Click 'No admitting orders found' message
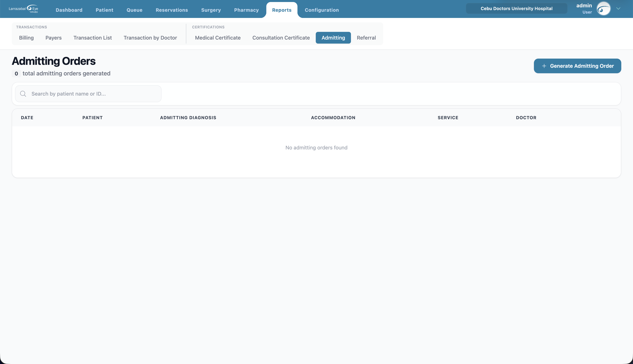 [x=316, y=148]
